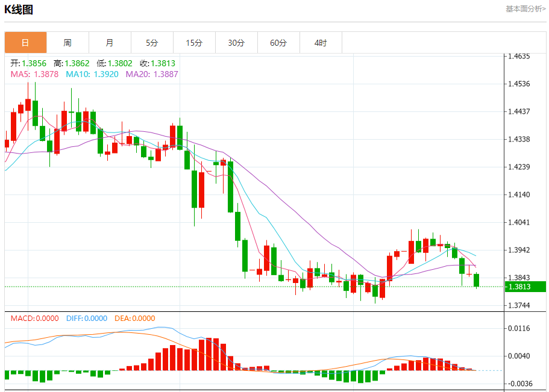Click the K线图 heading
549x392 pixels.
19,10
